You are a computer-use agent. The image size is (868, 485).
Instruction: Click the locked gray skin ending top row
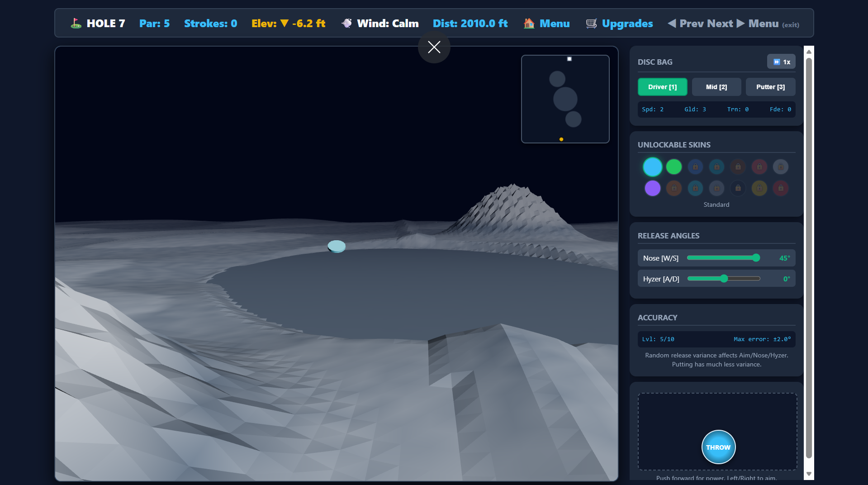click(x=781, y=167)
